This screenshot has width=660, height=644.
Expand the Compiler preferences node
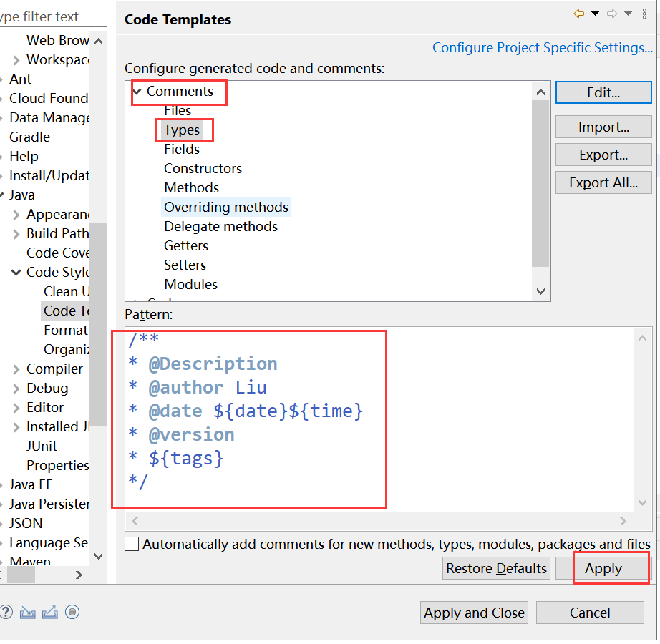(x=16, y=369)
